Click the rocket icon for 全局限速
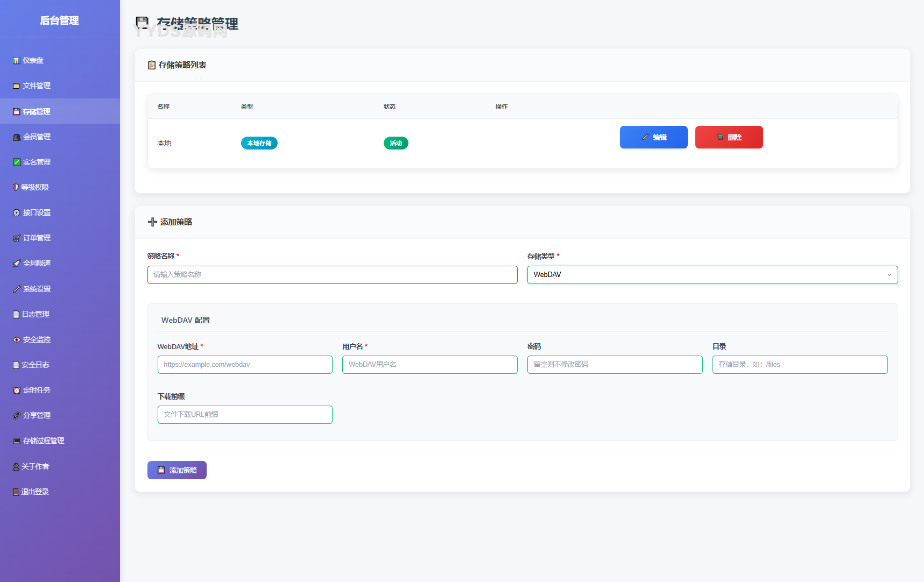The width and height of the screenshot is (924, 582). coord(16,264)
